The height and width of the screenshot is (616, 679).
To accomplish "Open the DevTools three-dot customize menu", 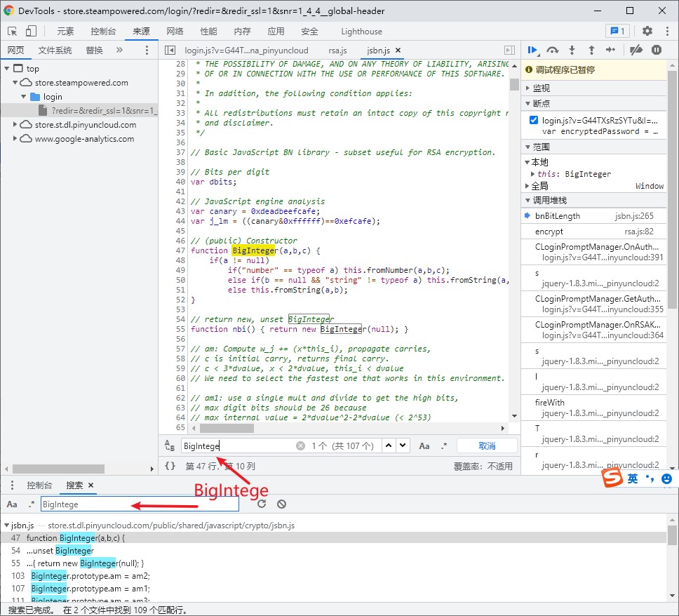I will tap(667, 31).
